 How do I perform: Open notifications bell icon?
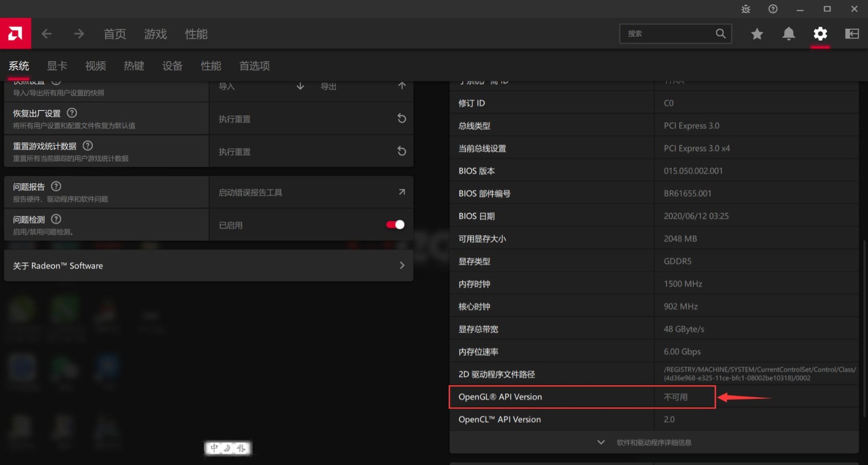click(x=789, y=34)
